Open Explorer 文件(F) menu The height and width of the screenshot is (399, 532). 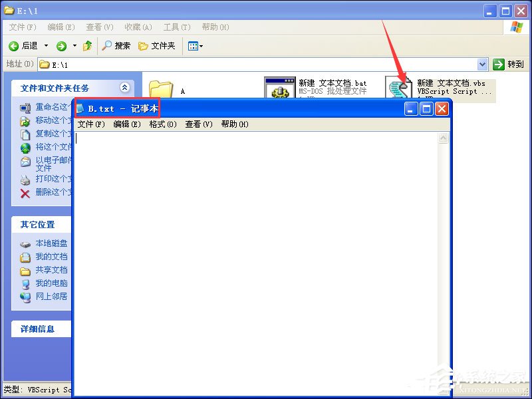click(23, 27)
